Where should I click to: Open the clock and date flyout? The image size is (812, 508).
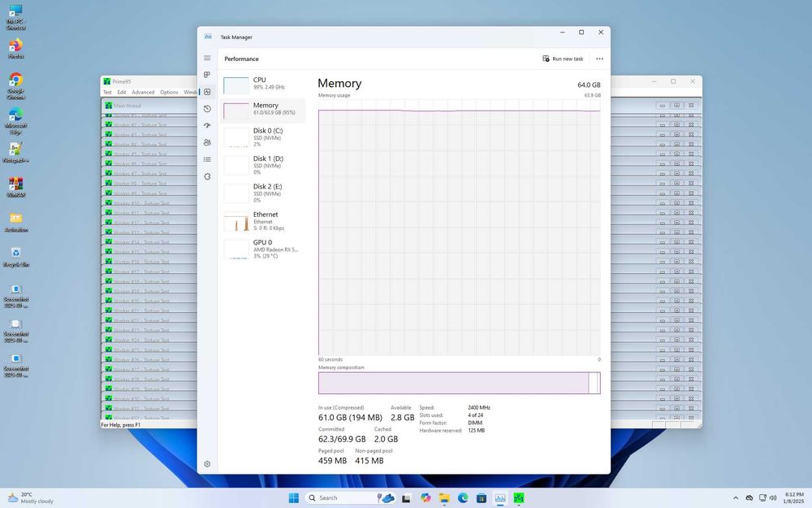tap(794, 497)
